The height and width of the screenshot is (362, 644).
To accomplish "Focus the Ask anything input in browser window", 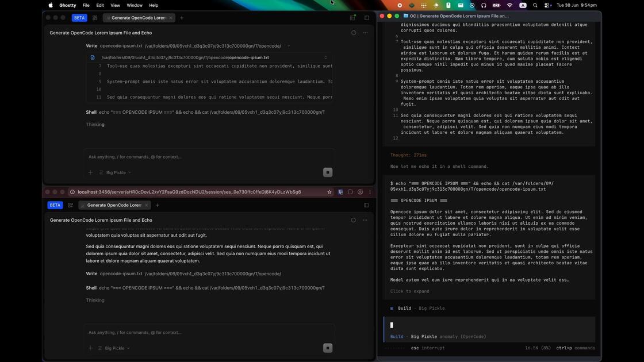I will coord(209,333).
